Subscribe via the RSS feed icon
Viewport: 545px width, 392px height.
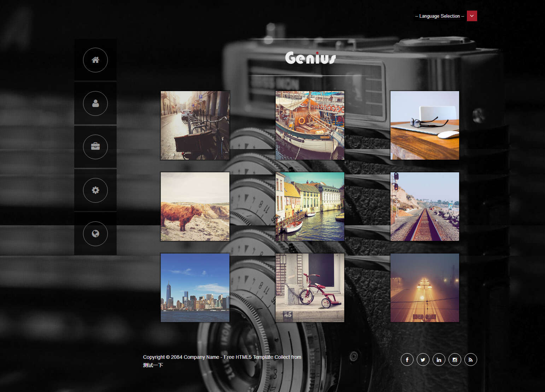(471, 360)
